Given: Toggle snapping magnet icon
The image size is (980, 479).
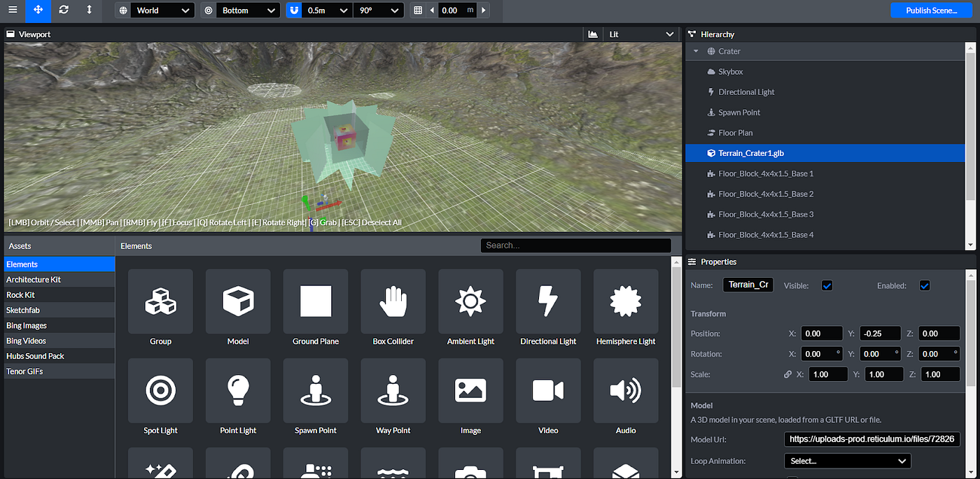Looking at the screenshot, I should (x=295, y=10).
